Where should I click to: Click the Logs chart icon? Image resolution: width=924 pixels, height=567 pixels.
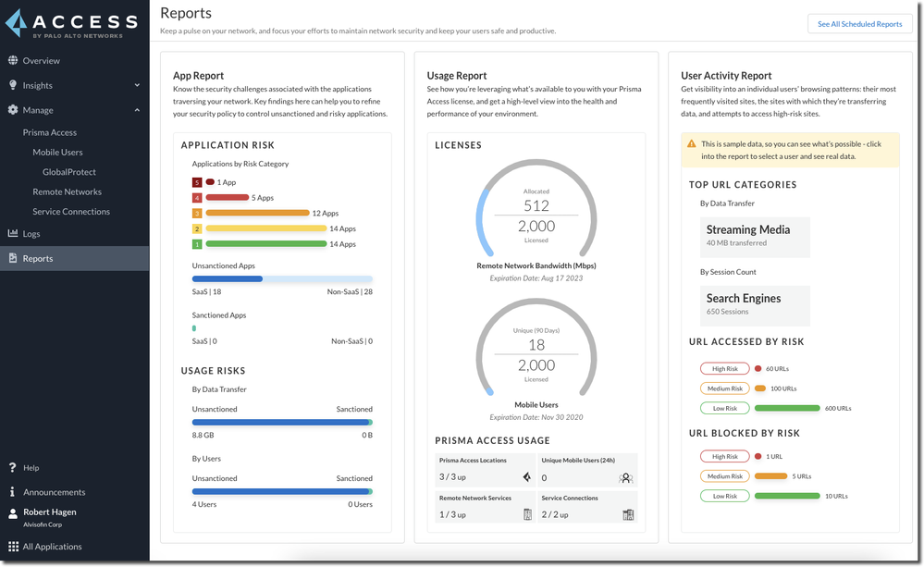13,234
